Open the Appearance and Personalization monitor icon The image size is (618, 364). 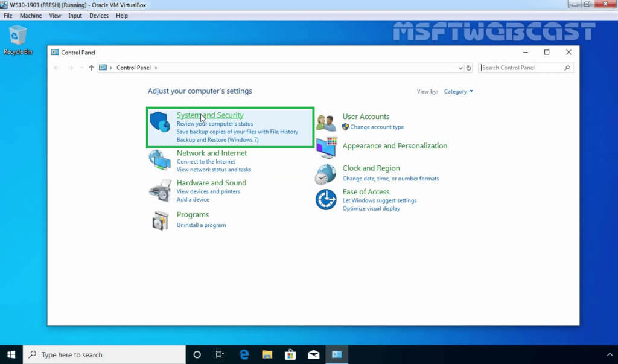click(327, 147)
